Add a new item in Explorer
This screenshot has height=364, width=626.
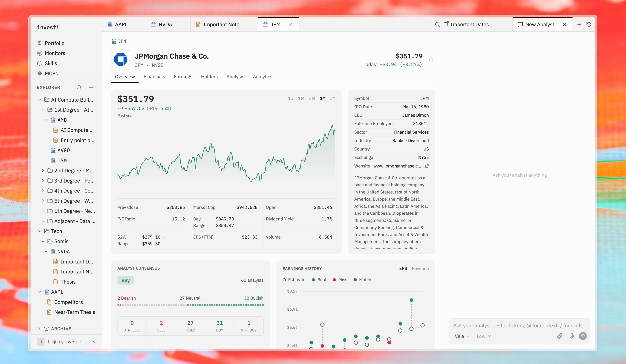point(91,87)
